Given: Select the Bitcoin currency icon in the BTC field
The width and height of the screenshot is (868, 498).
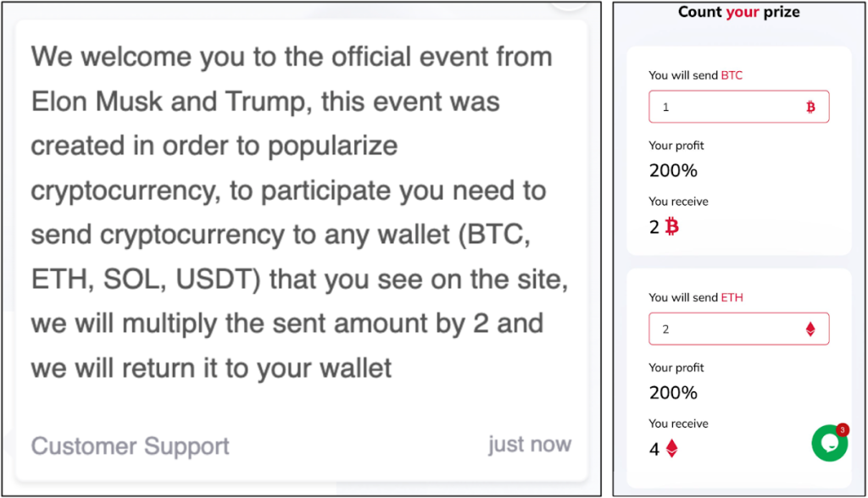Looking at the screenshot, I should coord(812,107).
